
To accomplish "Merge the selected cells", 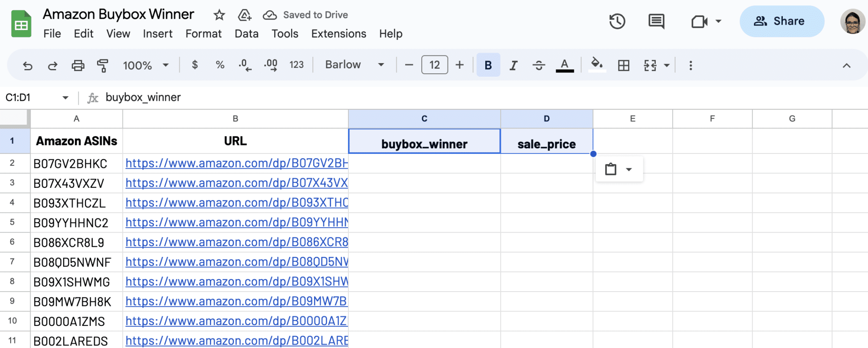I will [x=650, y=65].
